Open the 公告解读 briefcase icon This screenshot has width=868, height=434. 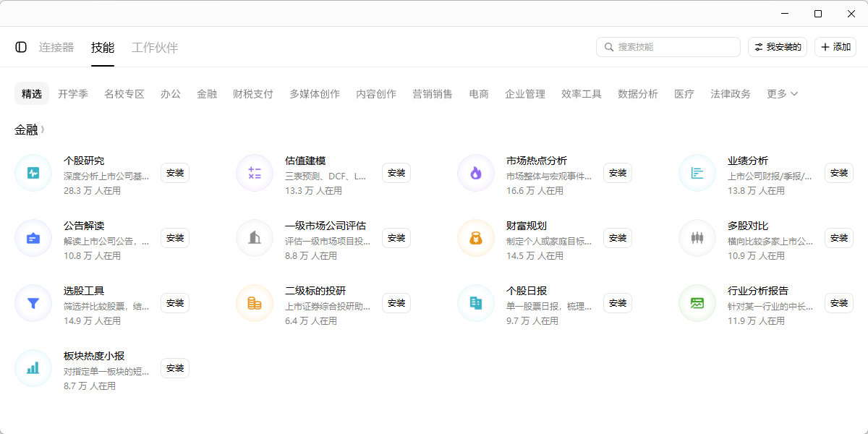click(33, 238)
